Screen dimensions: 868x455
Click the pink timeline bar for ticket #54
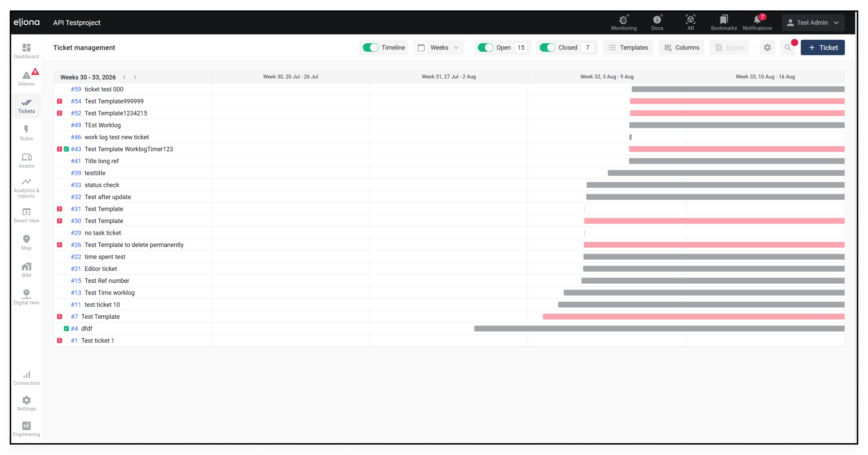coord(737,101)
